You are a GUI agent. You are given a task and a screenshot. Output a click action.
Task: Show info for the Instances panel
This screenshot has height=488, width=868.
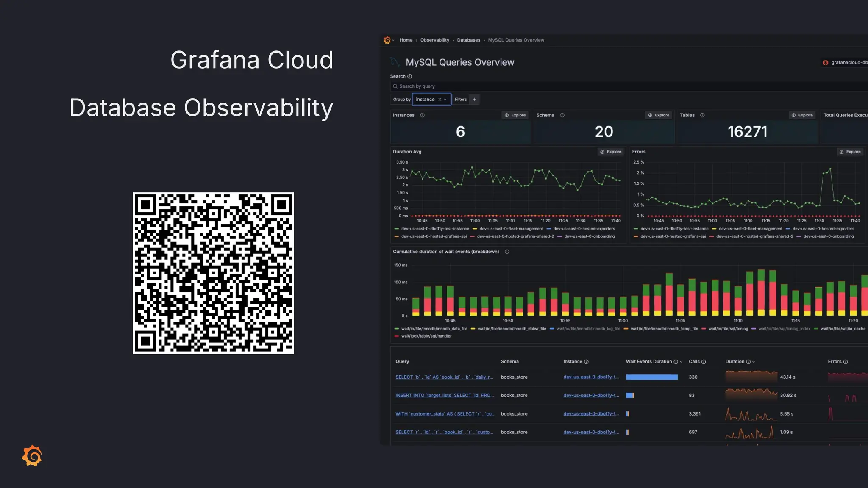(x=422, y=115)
